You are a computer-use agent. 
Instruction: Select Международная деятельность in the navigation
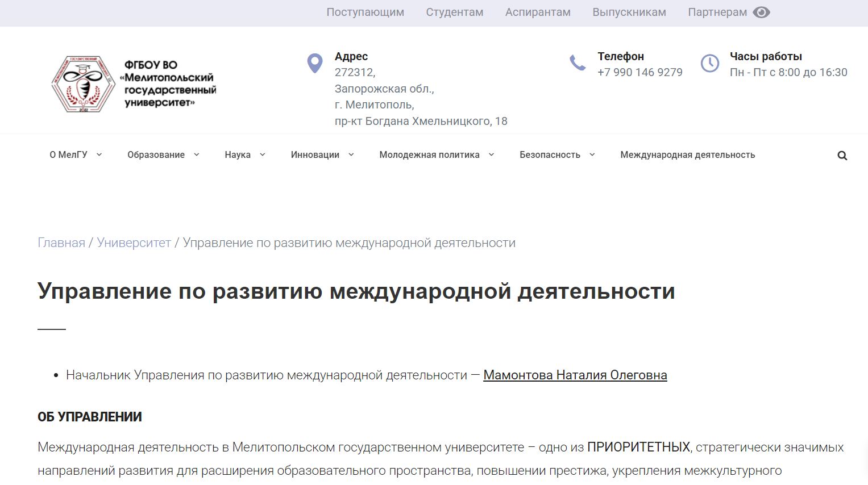pos(687,154)
